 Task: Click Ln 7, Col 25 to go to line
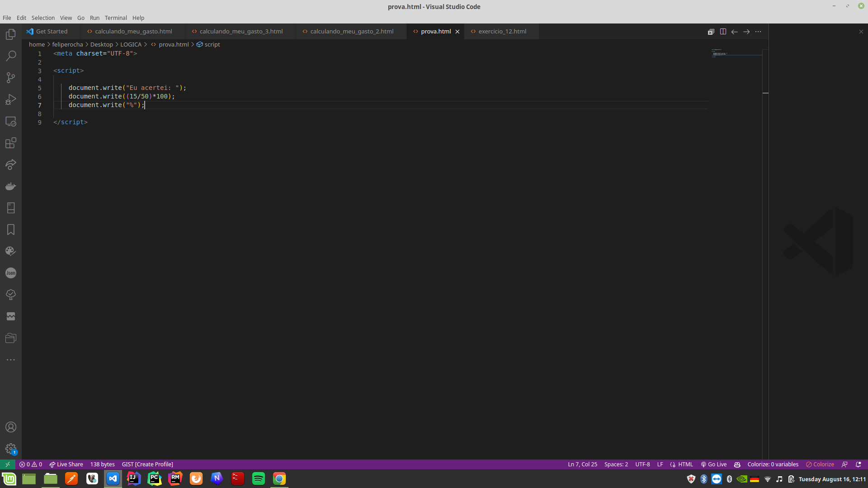tap(582, 464)
